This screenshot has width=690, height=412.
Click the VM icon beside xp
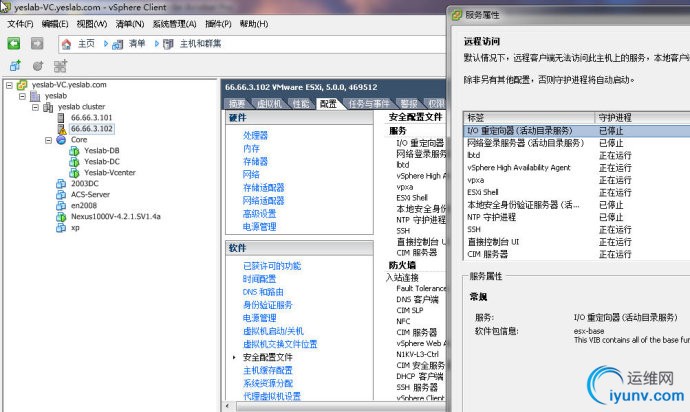[x=61, y=228]
